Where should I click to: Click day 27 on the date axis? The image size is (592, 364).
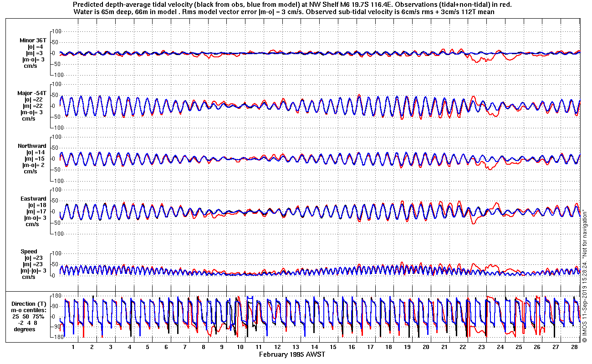pyautogui.click(x=556, y=347)
